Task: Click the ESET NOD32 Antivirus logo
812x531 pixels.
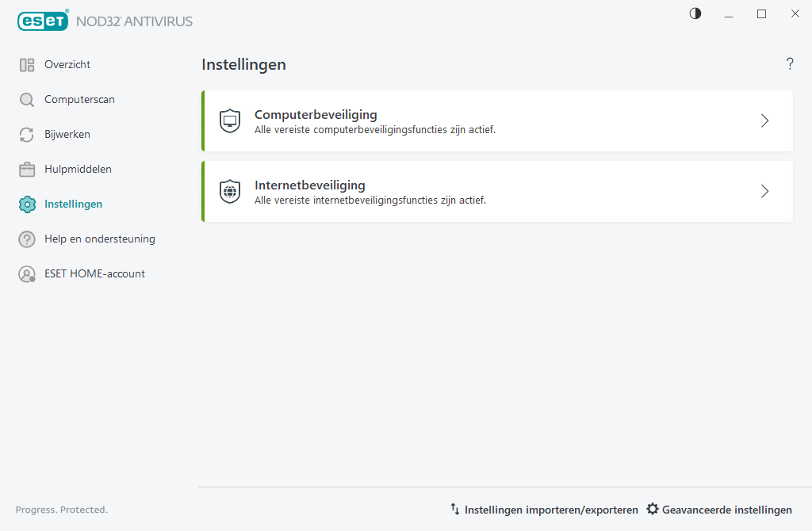Action: (x=105, y=21)
